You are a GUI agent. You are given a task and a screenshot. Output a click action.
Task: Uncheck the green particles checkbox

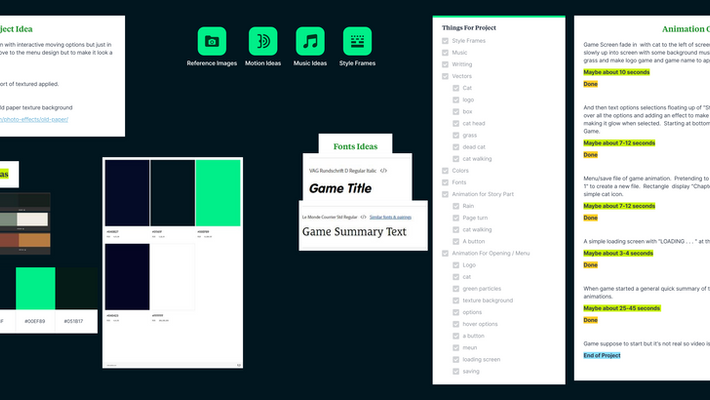click(x=456, y=289)
